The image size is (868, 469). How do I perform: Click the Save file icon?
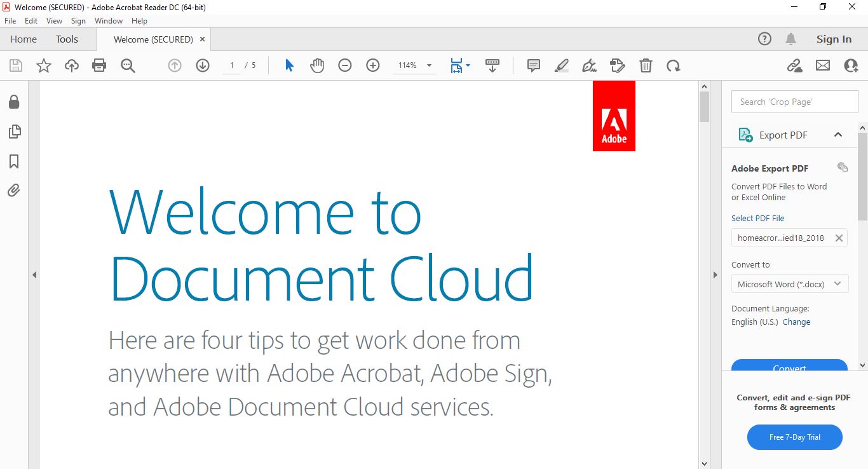(16, 65)
